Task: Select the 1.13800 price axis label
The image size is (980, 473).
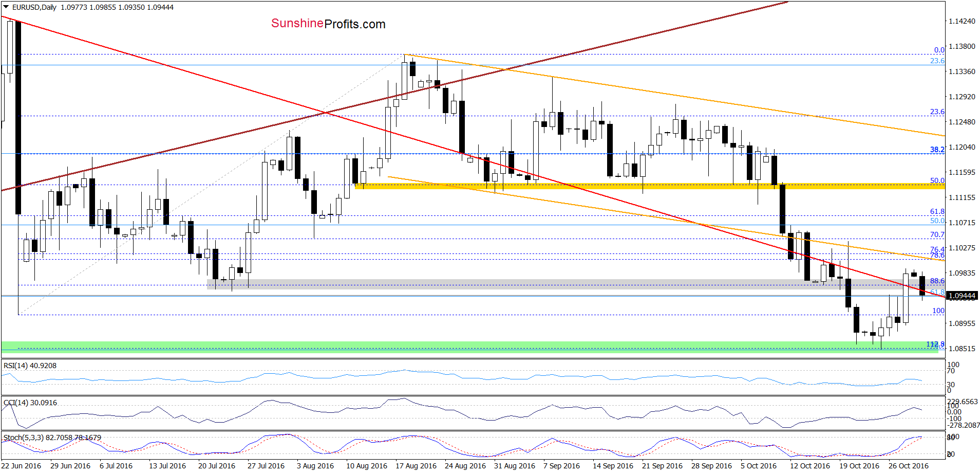Action: (x=962, y=46)
